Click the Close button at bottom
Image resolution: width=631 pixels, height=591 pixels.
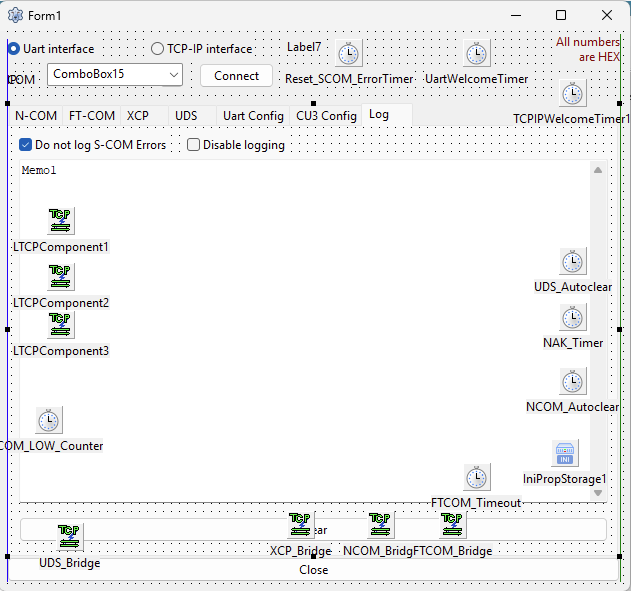[x=313, y=570]
